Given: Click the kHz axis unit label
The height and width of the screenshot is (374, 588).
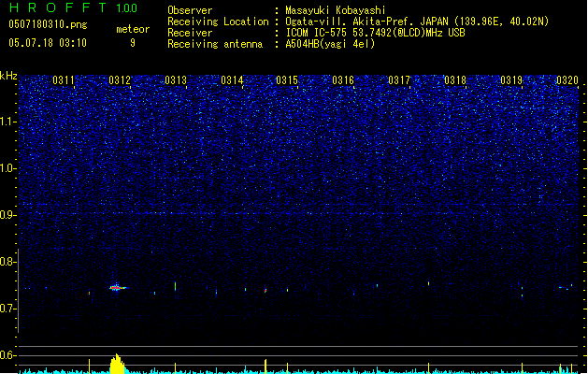Looking at the screenshot, I should coord(8,76).
